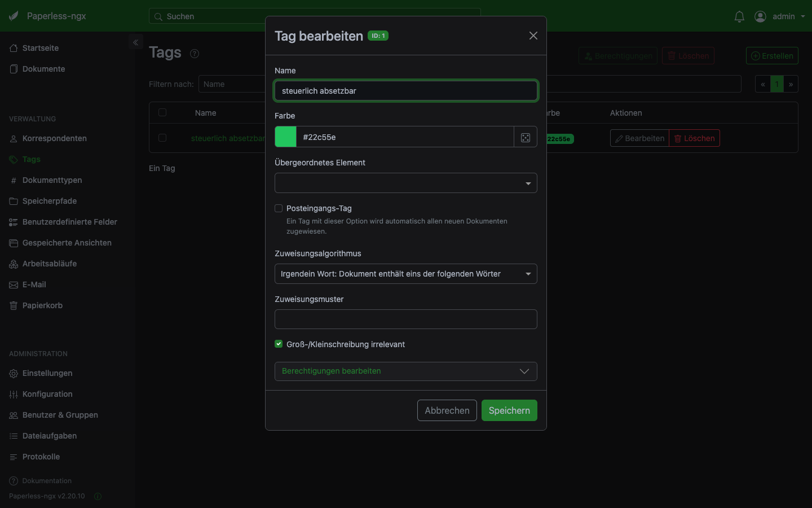The image size is (812, 508).
Task: Open the color picker dice icon
Action: click(x=525, y=137)
